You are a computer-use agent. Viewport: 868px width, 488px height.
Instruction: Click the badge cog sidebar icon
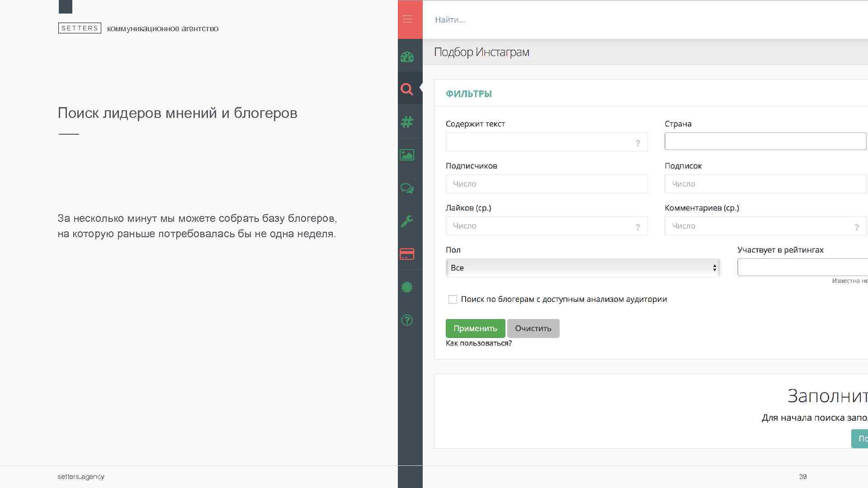(x=407, y=287)
